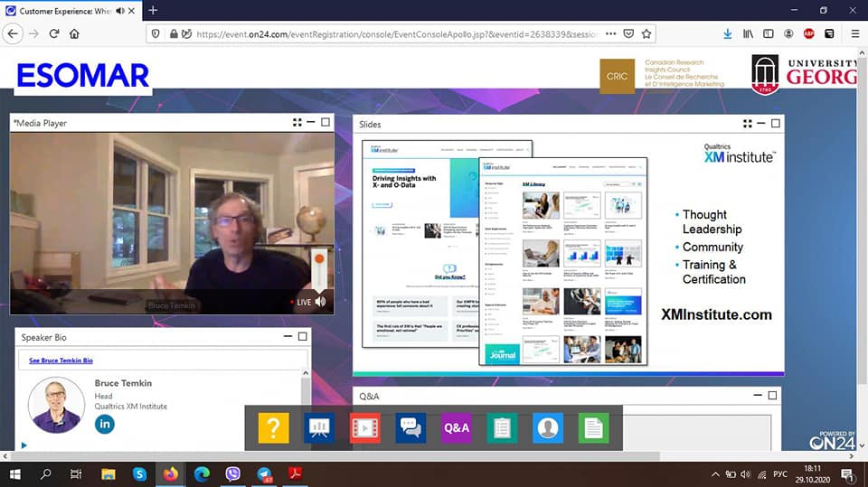Open the yellow Help question mark widget
The height and width of the screenshot is (487, 868).
[274, 427]
